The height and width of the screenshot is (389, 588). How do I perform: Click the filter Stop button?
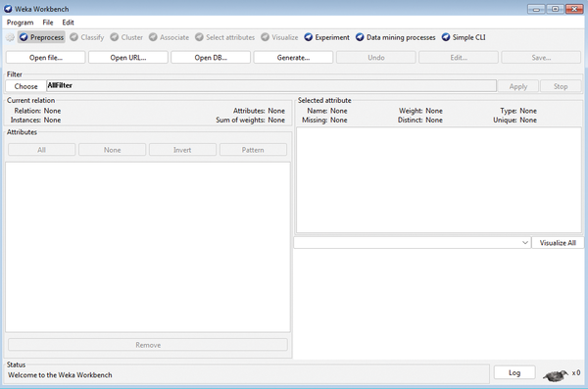click(x=561, y=86)
